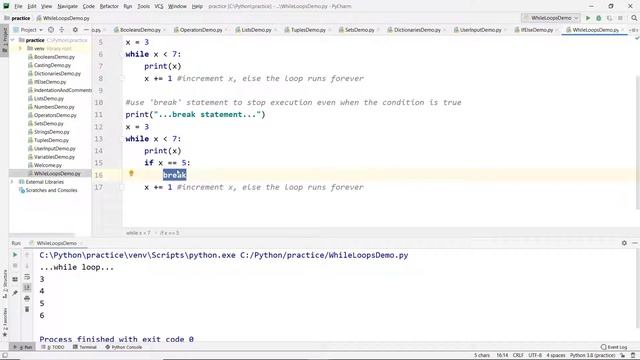Toggle the Structure side tool window stripe
Screen dimensions: 640x360
(4, 283)
